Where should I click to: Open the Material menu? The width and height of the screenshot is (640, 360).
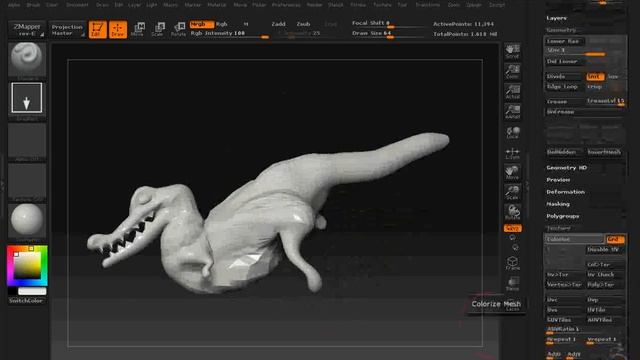[217, 5]
